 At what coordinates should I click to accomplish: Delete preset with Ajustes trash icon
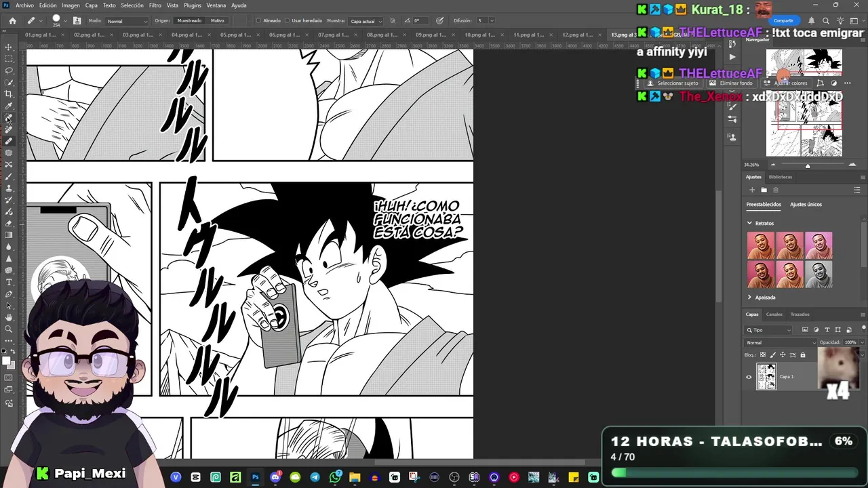pyautogui.click(x=776, y=190)
